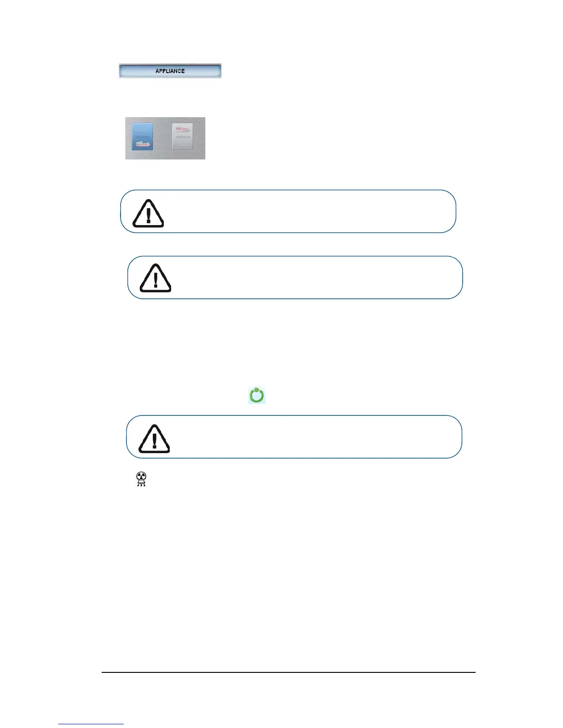Image resolution: width=563 pixels, height=728 pixels.
Task: Click the teeth graphic inside the blue tile
Action: [x=143, y=144]
